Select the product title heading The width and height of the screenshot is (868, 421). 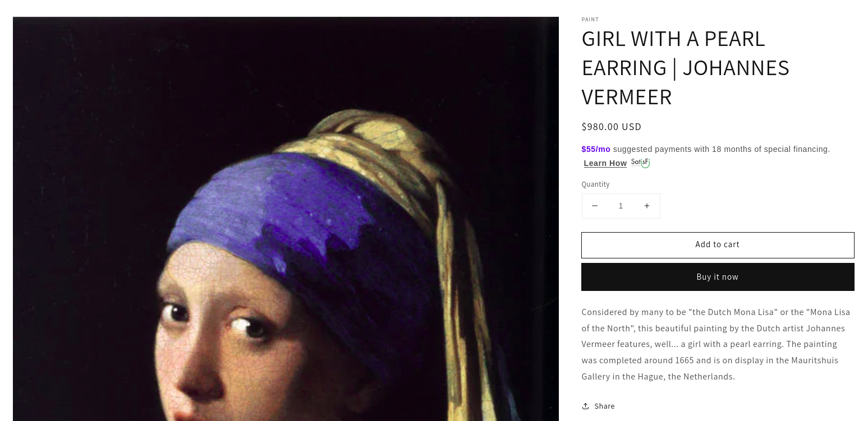pyautogui.click(x=686, y=67)
